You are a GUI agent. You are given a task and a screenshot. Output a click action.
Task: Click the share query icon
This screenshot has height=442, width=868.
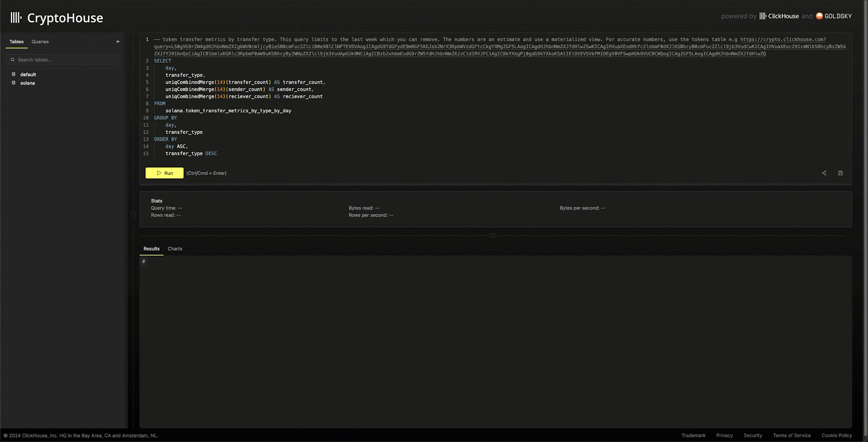click(824, 173)
